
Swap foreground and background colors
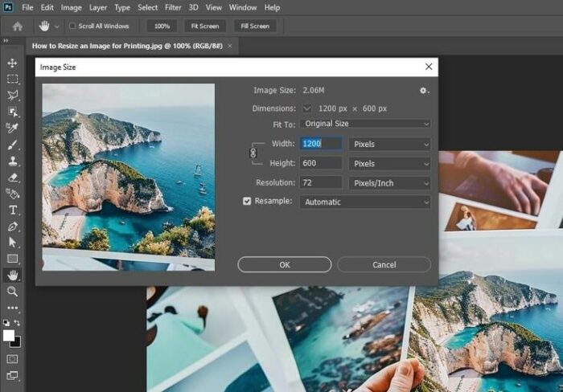[x=17, y=323]
